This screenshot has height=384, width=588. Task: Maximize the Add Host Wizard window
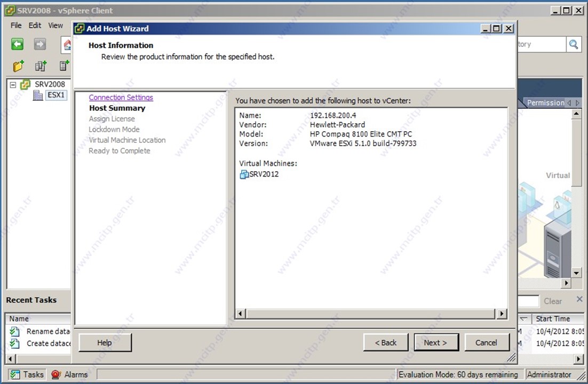[497, 28]
